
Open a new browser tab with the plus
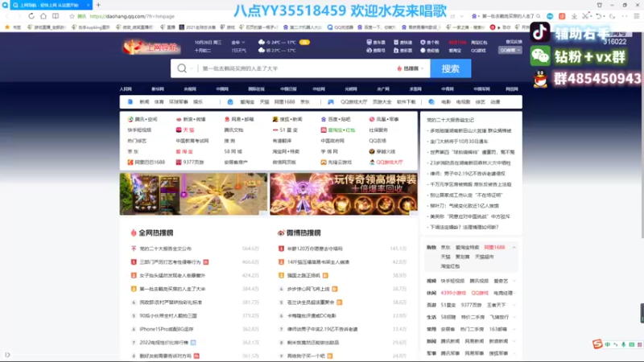pos(98,5)
